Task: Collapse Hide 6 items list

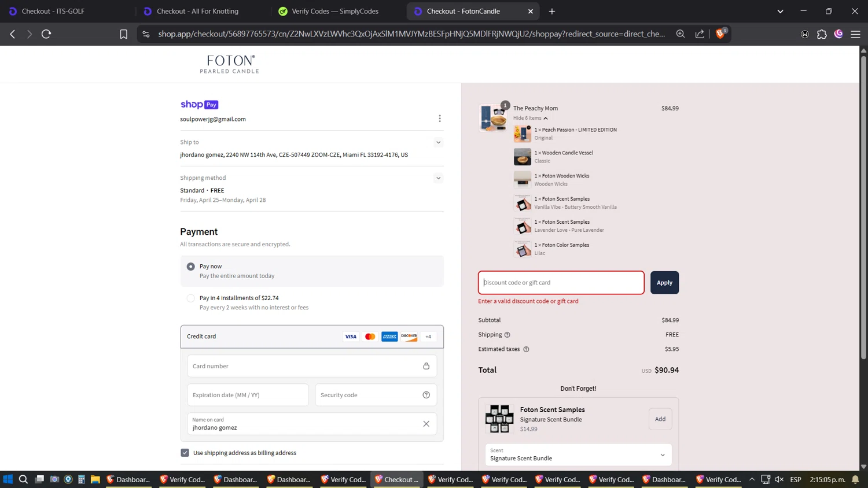Action: [x=530, y=118]
